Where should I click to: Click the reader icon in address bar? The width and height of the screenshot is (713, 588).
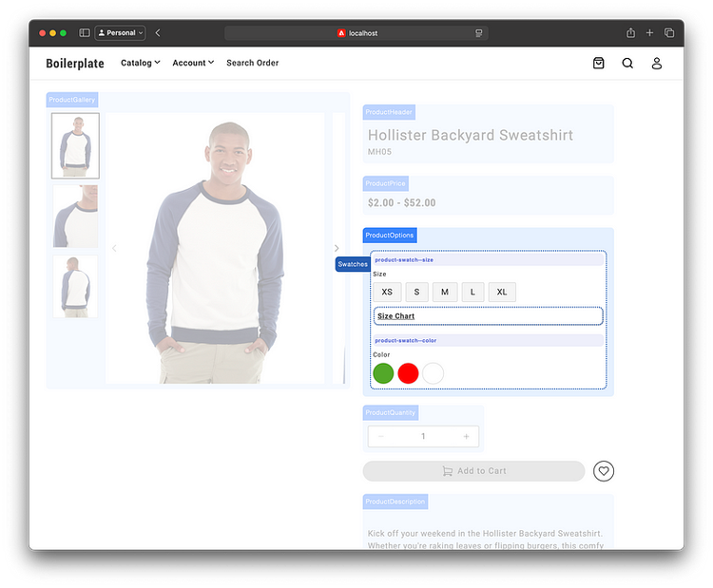click(x=478, y=33)
